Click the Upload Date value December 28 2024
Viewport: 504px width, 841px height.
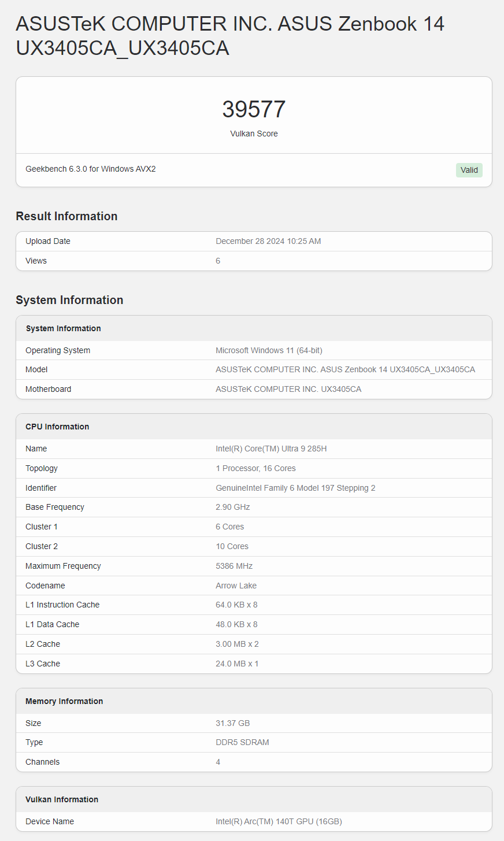(x=268, y=241)
